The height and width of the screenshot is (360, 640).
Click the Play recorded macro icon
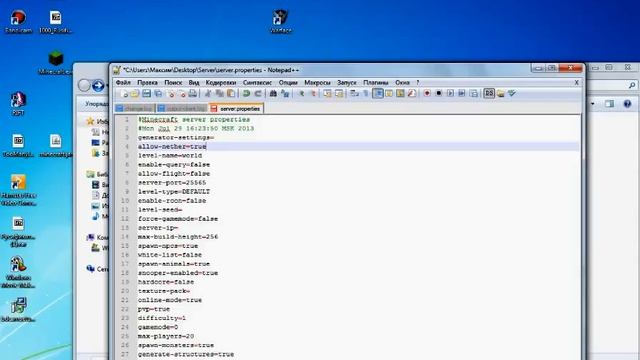pos(450,93)
